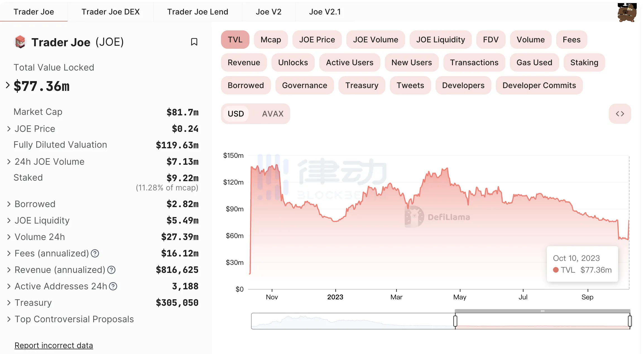Click the help icon beside Fees (annualized)
This screenshot has width=644, height=354.
coord(95,253)
